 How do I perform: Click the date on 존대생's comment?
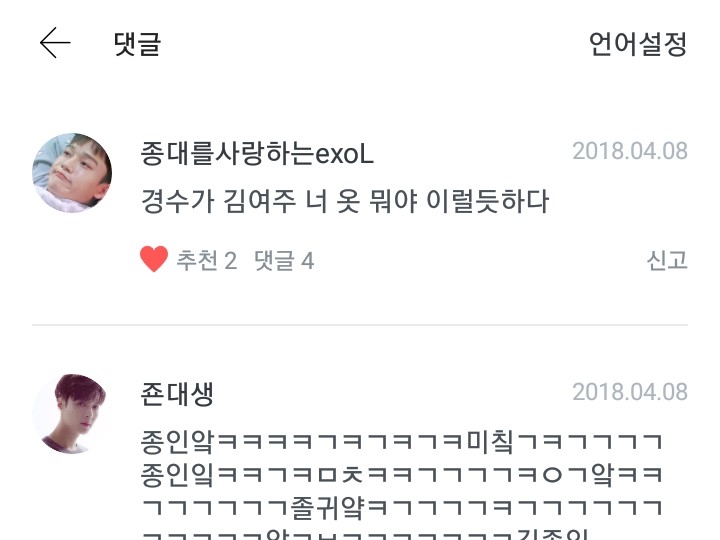[630, 392]
